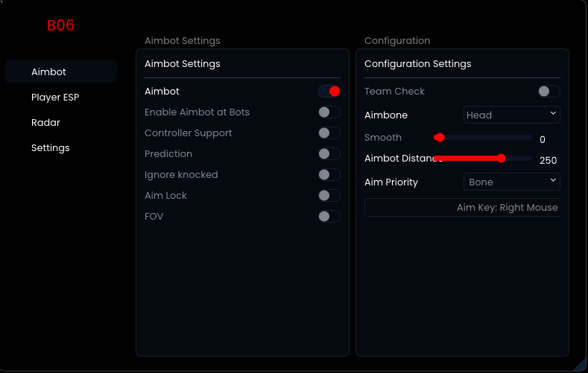Switch on Aim Lock

(x=329, y=196)
